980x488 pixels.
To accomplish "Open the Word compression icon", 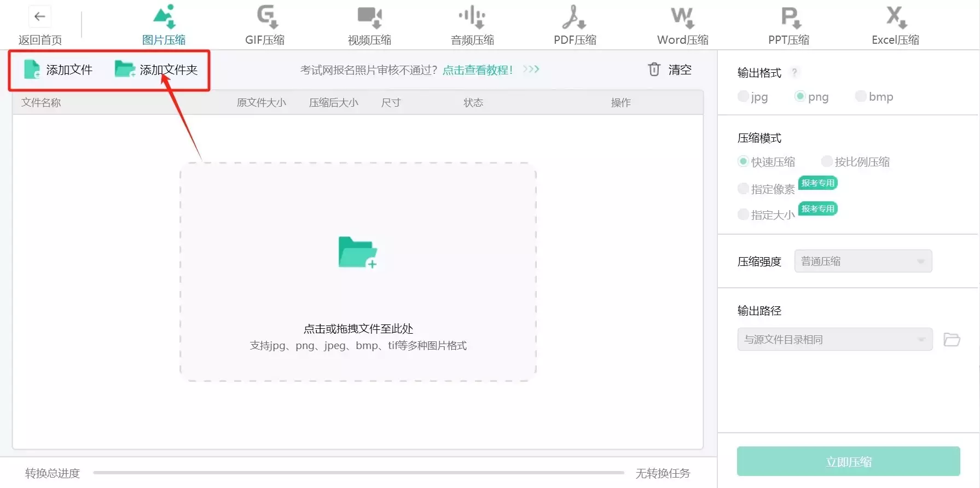I will 682,16.
